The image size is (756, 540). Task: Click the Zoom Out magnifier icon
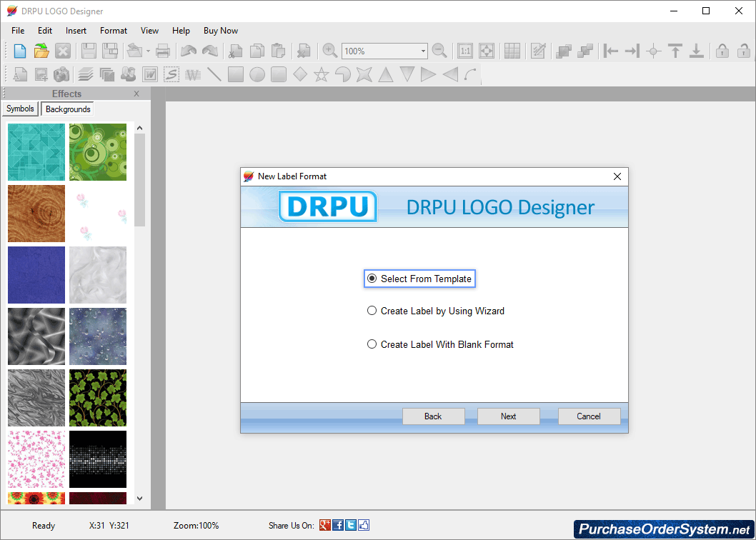[x=439, y=51]
